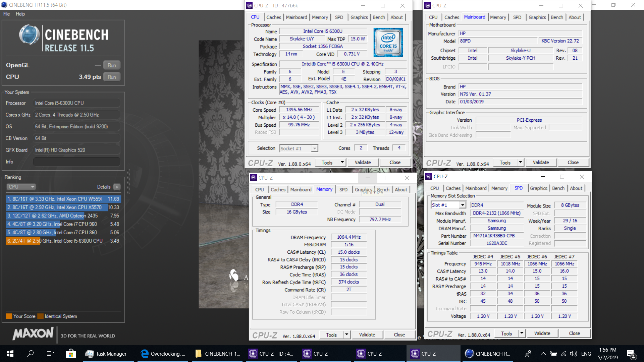Open About tab in SPD window

[576, 188]
